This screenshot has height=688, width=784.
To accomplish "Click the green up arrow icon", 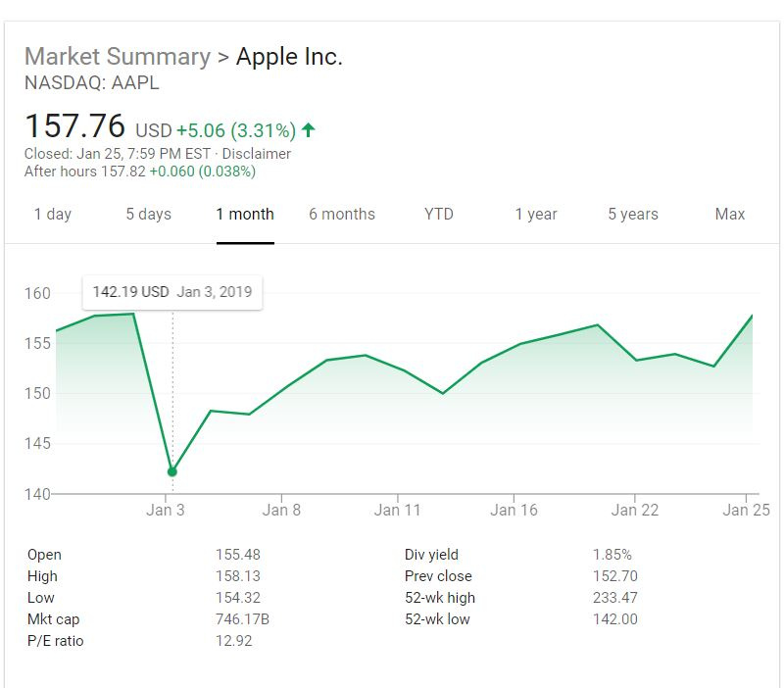I will coord(309,130).
